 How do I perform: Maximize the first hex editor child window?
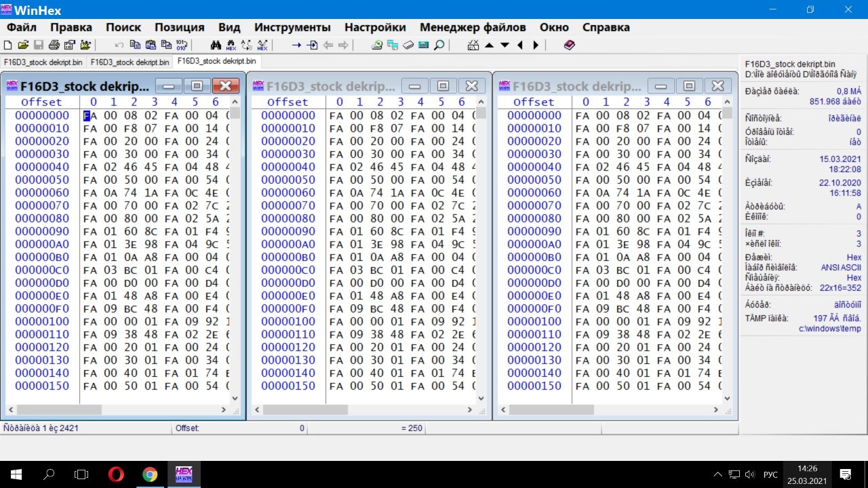tap(197, 85)
